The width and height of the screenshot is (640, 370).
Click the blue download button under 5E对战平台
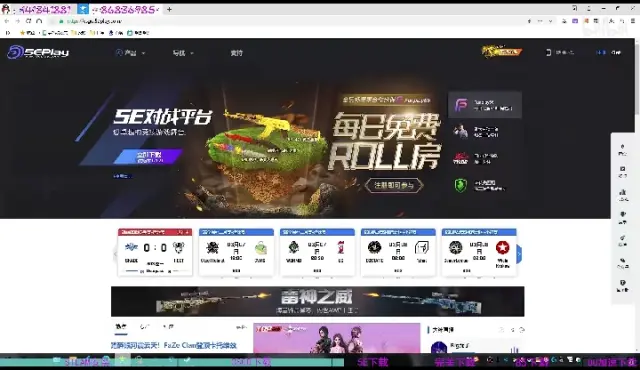149,157
